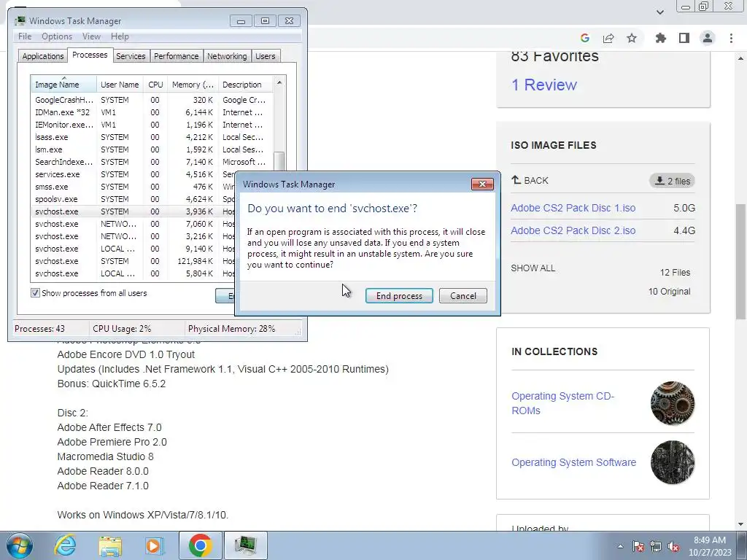Open the File menu in Task Manager
The width and height of the screenshot is (747, 560).
click(x=25, y=36)
